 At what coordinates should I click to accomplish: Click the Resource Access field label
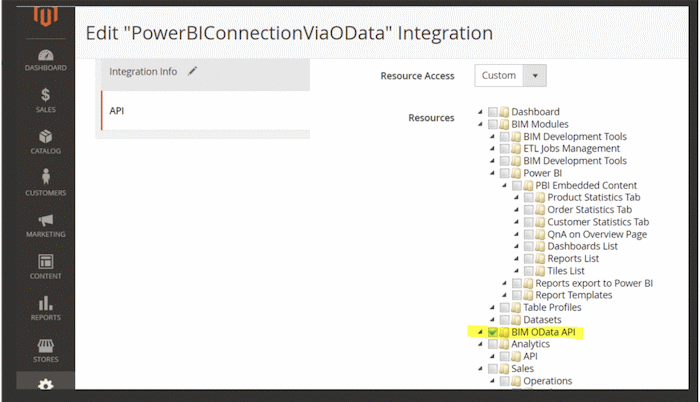(x=417, y=76)
